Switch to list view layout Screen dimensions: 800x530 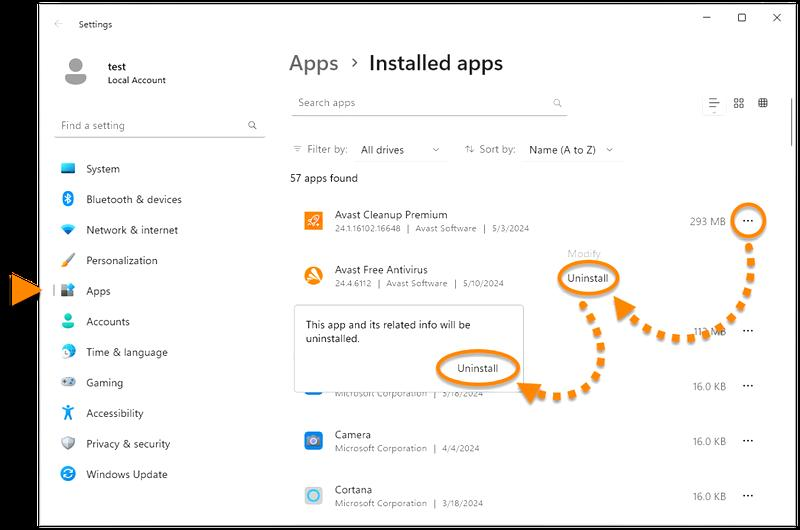point(714,103)
